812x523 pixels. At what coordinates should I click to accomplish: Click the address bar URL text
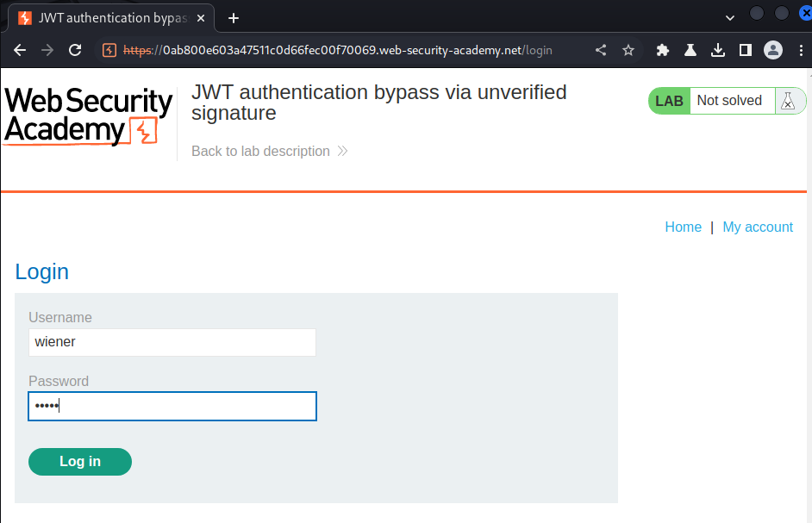338,50
